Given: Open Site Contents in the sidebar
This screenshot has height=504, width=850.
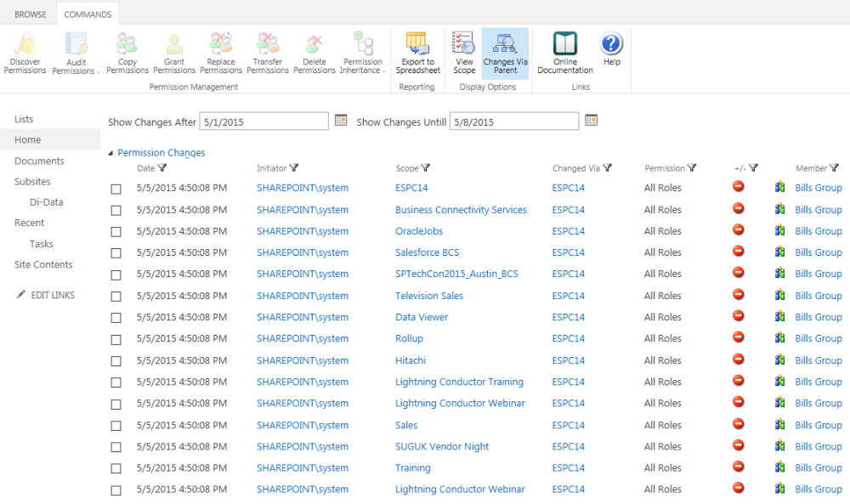Looking at the screenshot, I should click(43, 264).
